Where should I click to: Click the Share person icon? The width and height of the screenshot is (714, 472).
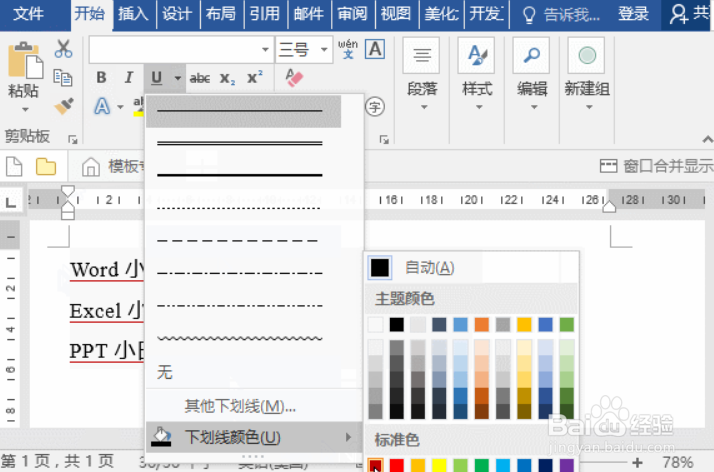click(678, 14)
